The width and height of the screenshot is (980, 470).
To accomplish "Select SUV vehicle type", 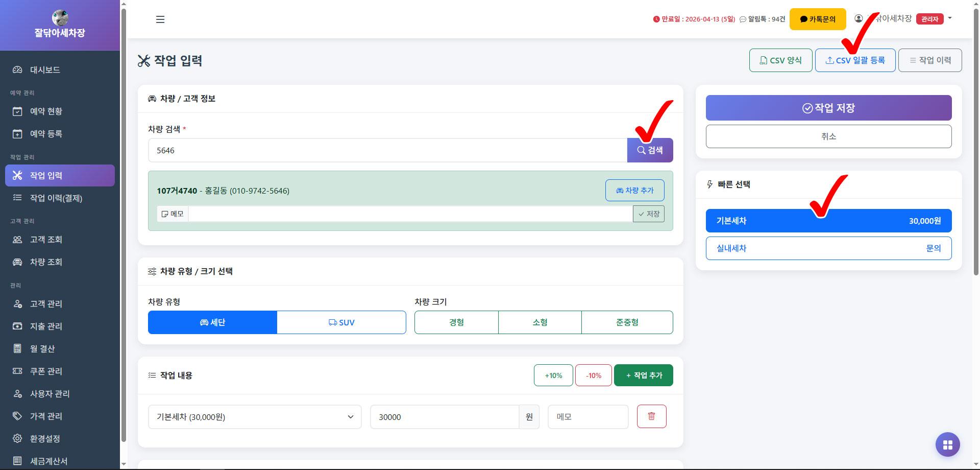I will 341,322.
